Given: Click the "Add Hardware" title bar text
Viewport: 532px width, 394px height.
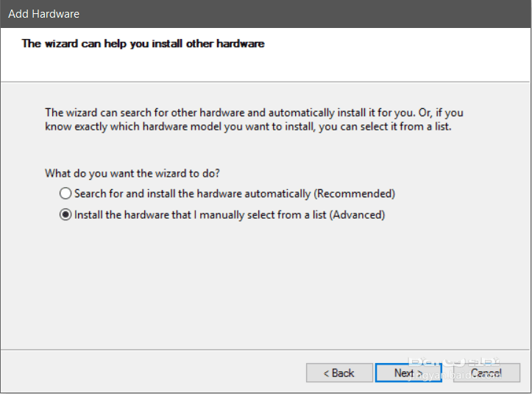Looking at the screenshot, I should click(44, 14).
